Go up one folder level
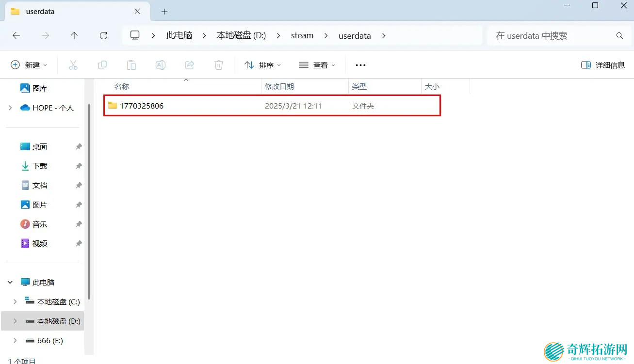The width and height of the screenshot is (634, 364). click(74, 35)
